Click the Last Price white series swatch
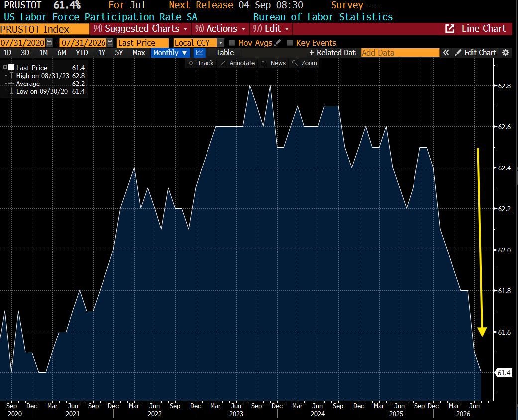This screenshot has height=420, width=518. (x=11, y=67)
